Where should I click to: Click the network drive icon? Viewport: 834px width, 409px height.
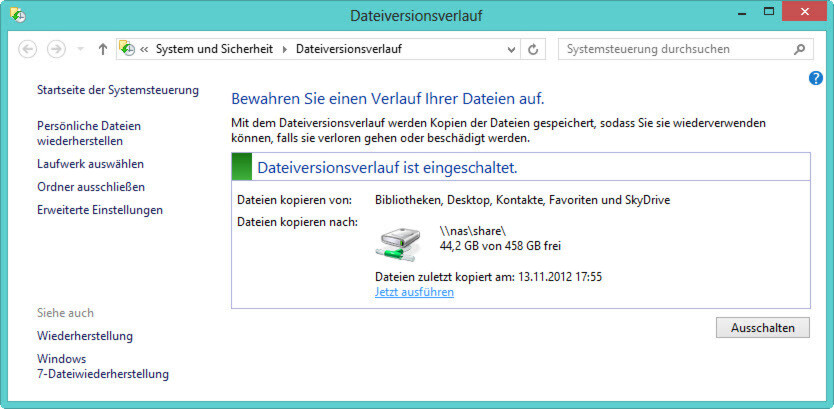tap(398, 244)
